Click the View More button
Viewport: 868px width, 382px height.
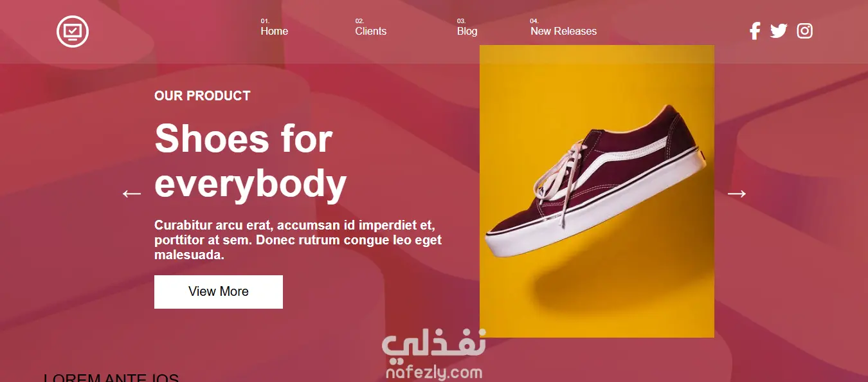(219, 291)
